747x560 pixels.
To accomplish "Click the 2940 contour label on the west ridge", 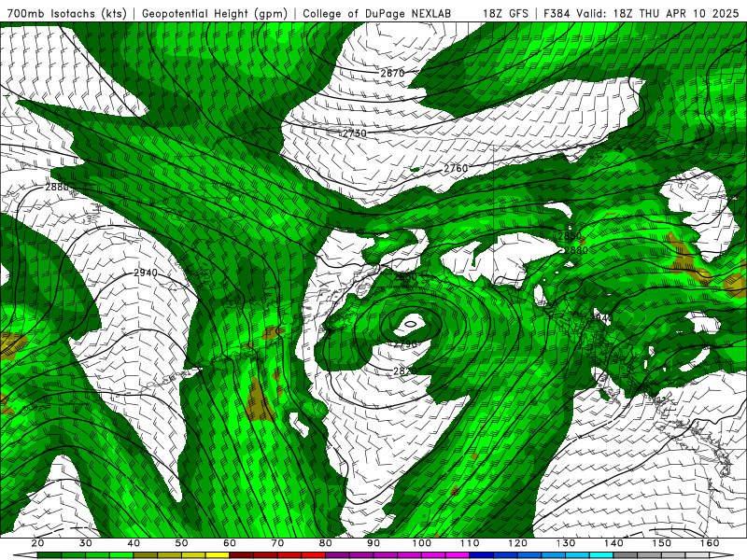I will 146,273.
